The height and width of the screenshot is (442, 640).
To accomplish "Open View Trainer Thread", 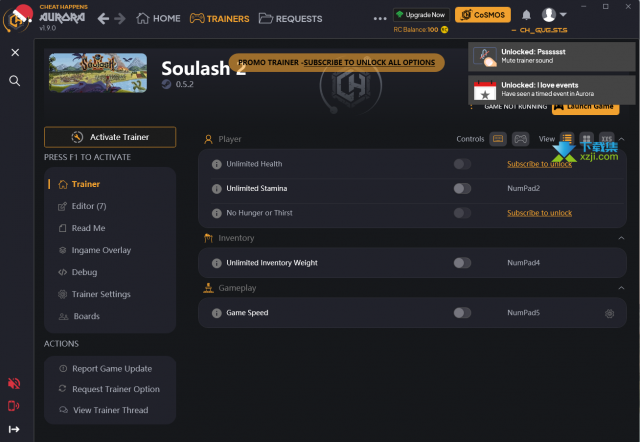I will pyautogui.click(x=104, y=410).
